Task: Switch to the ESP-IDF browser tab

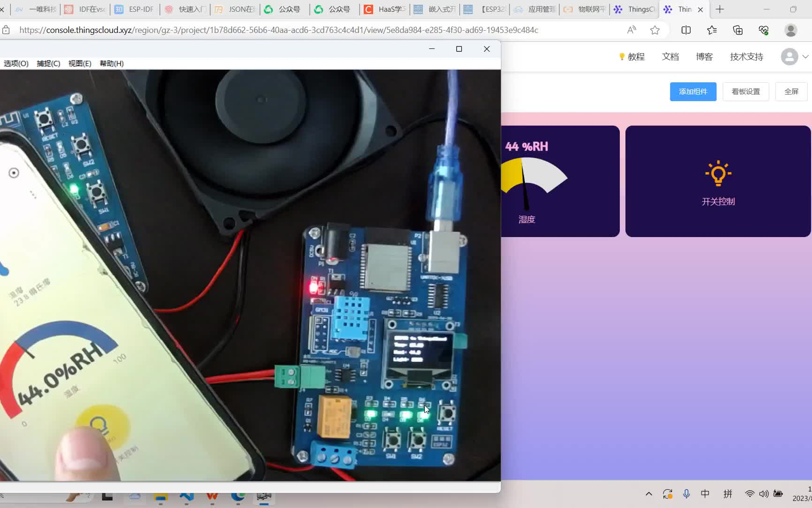Action: point(135,9)
